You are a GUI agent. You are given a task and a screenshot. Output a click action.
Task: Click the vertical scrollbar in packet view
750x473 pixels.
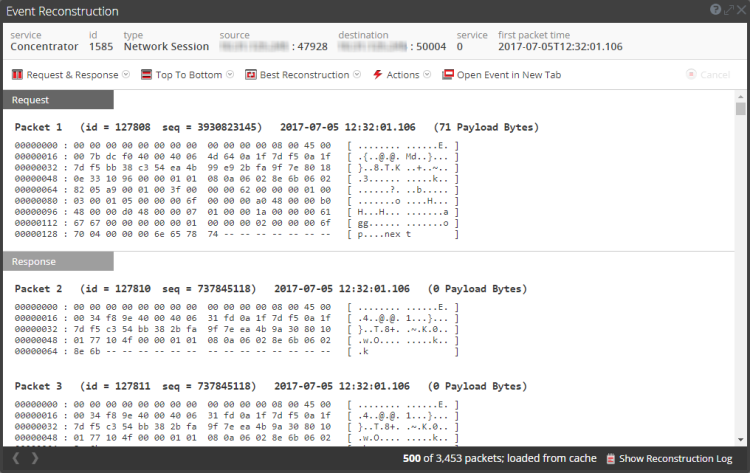pos(741,270)
